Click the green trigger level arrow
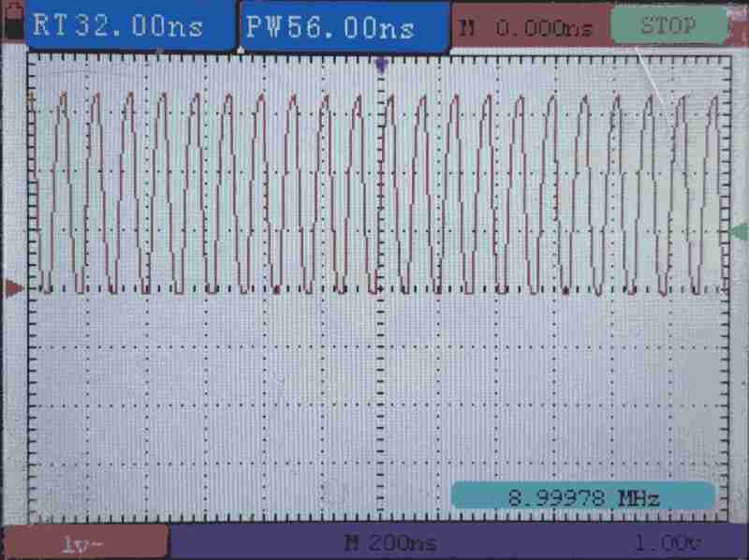The image size is (749, 560). click(x=739, y=231)
